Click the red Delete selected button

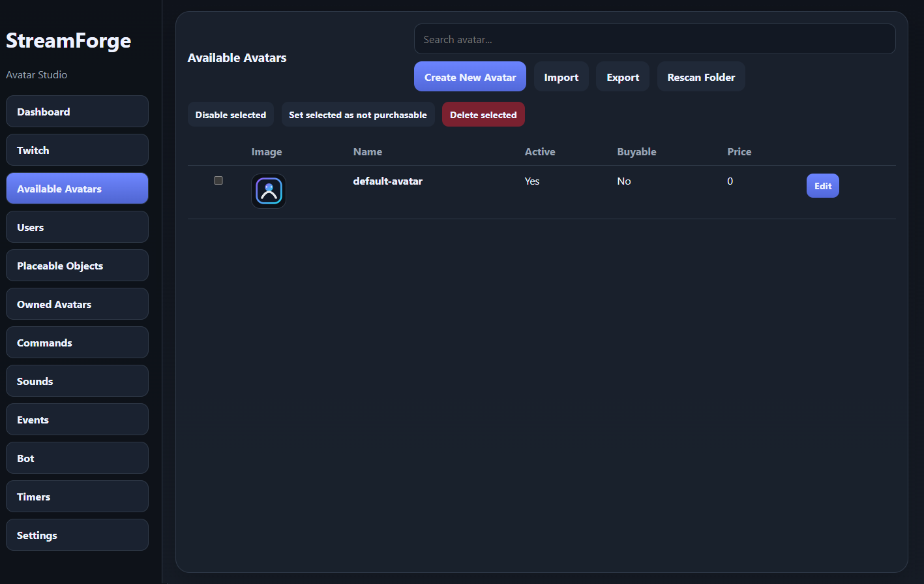(483, 115)
